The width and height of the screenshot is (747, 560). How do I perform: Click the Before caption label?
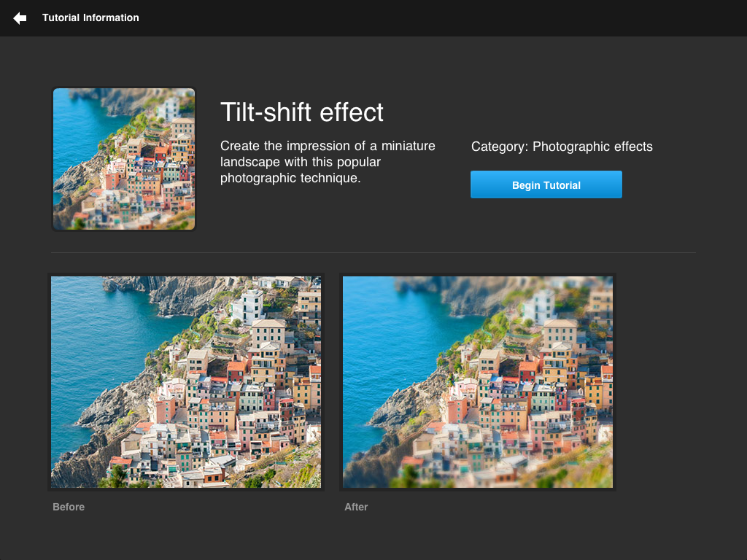pos(69,507)
